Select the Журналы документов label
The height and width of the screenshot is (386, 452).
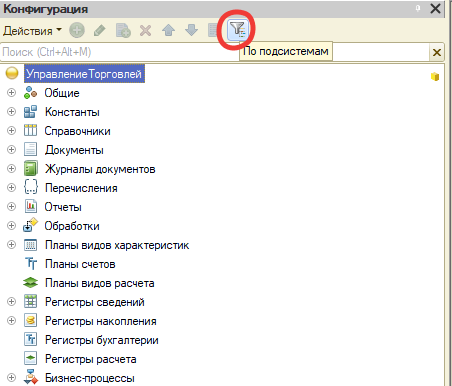pyautogui.click(x=100, y=169)
